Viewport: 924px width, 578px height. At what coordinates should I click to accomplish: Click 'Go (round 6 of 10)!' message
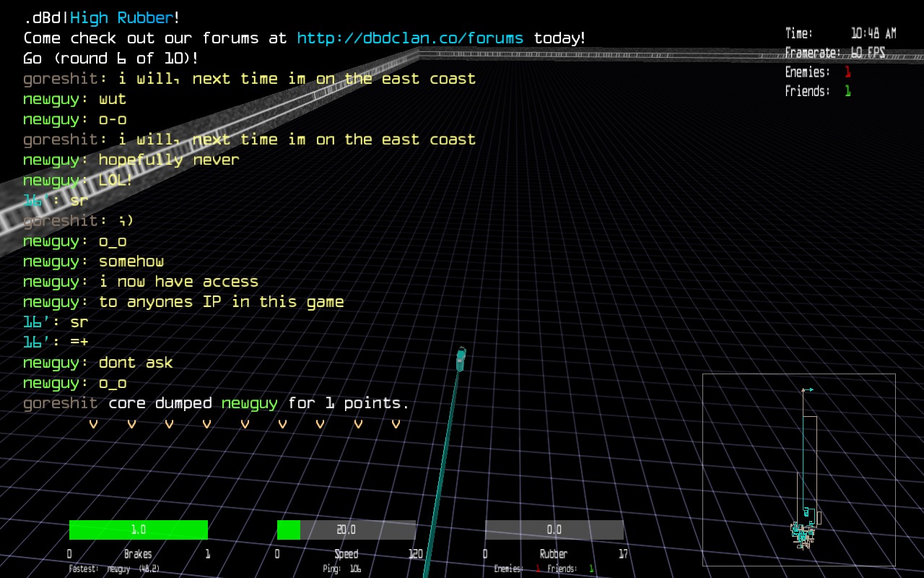click(x=110, y=59)
